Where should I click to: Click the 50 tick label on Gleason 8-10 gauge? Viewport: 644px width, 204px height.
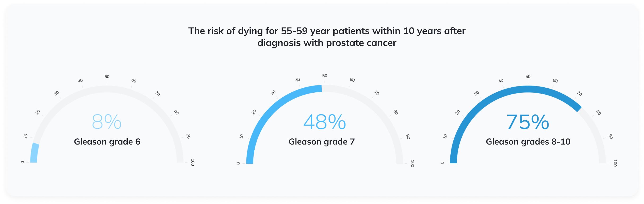[528, 77]
